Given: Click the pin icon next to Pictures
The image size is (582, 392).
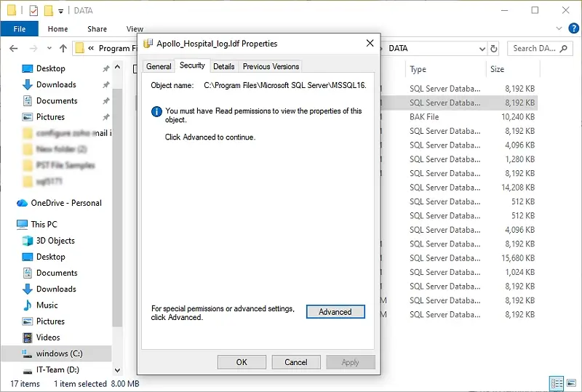Looking at the screenshot, I should [106, 117].
